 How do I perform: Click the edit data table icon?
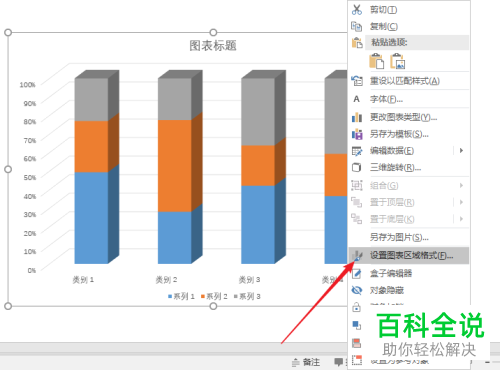(357, 151)
